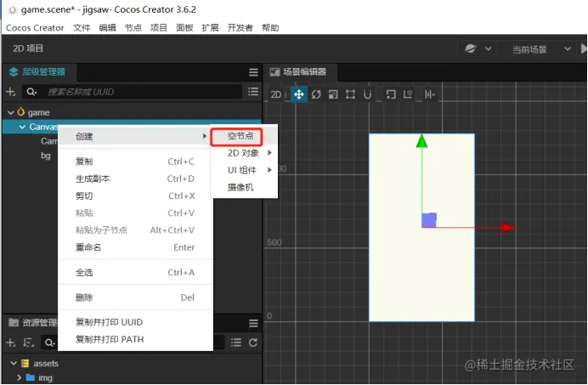The image size is (588, 385).
Task: Open the 2D 对象 submenu
Action: pos(244,153)
